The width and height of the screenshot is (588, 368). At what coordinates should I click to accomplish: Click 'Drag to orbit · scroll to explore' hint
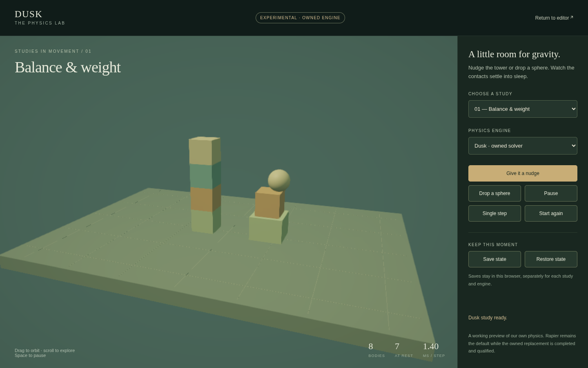pos(45,350)
